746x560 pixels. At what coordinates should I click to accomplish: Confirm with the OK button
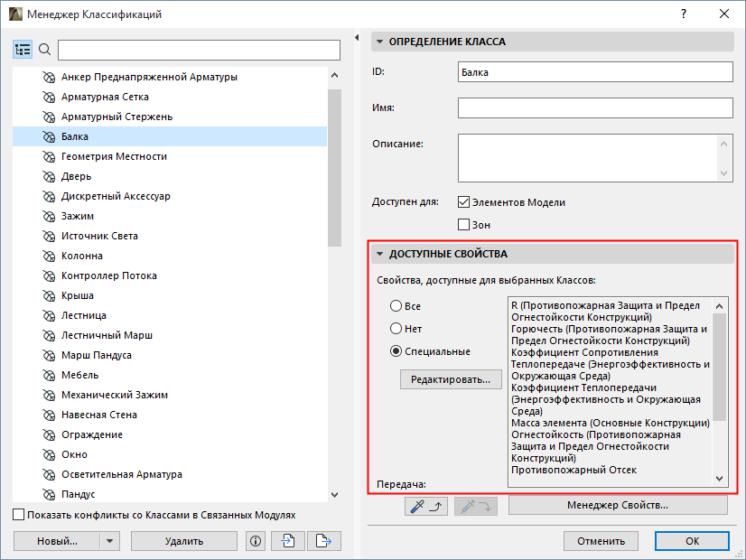(692, 541)
